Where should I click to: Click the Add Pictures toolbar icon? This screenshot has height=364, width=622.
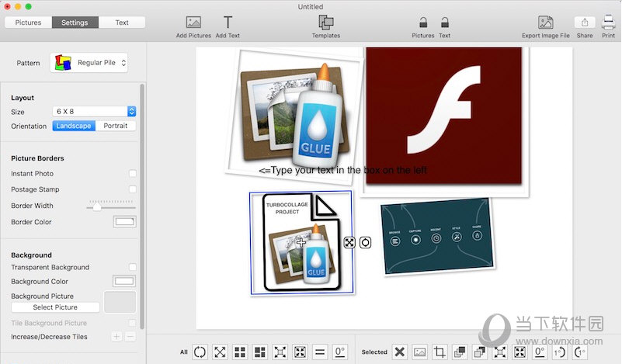coord(193,23)
